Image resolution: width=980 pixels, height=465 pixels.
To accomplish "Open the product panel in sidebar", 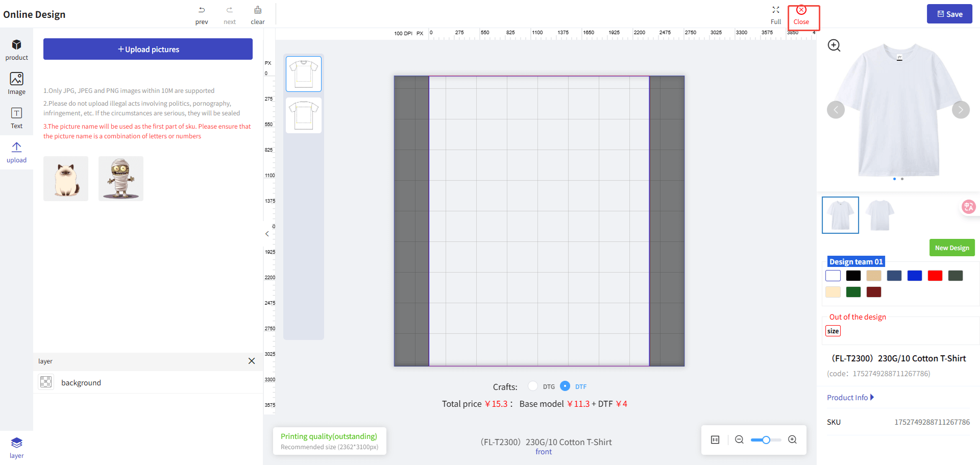I will pos(16,50).
